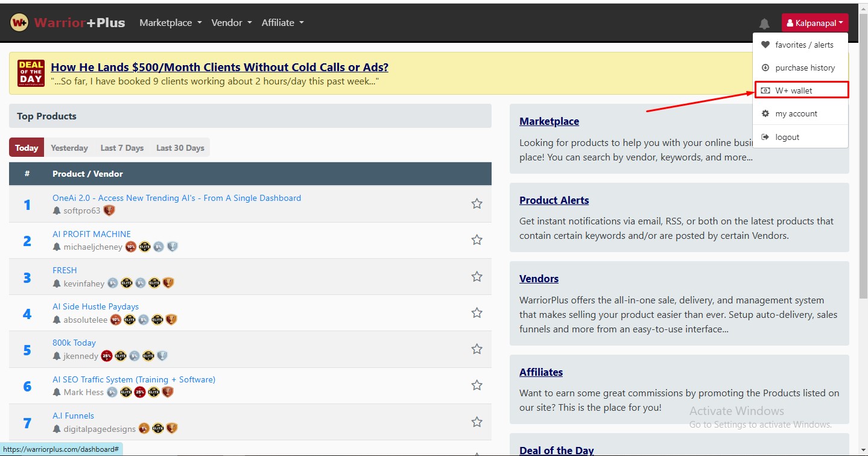The height and width of the screenshot is (456, 868).
Task: Click the alert bell beside michaeljcheney
Action: coord(57,247)
